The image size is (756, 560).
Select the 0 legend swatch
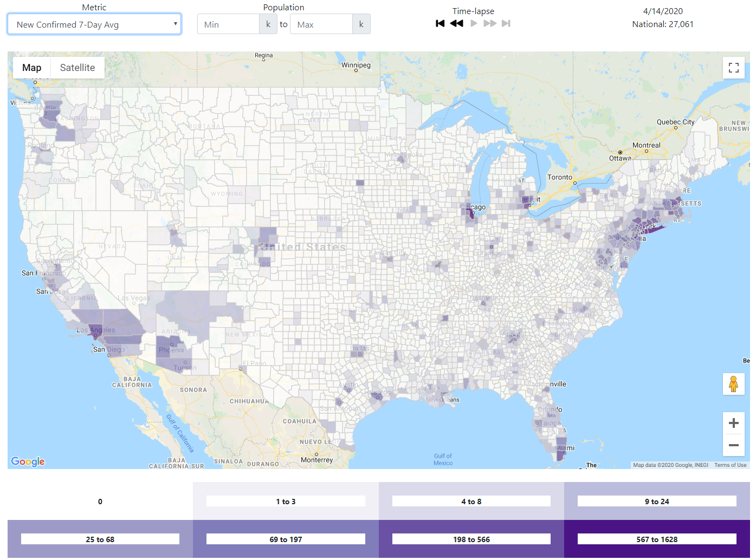pyautogui.click(x=100, y=502)
